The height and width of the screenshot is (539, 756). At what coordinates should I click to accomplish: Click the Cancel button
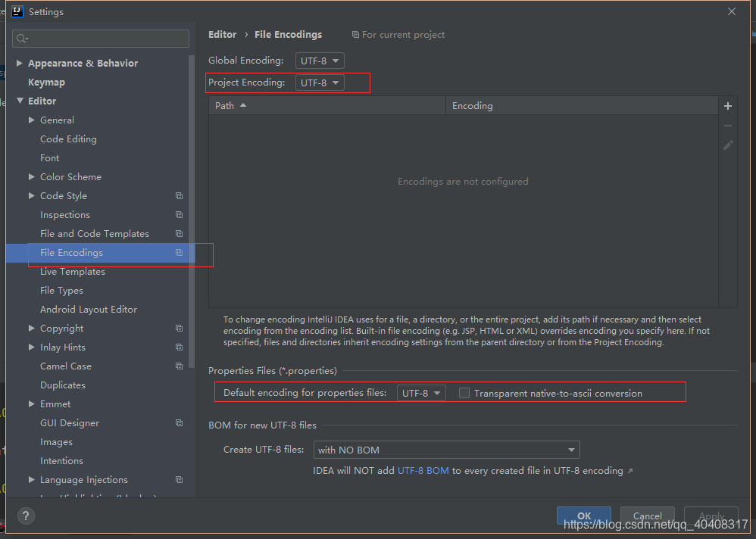(648, 516)
